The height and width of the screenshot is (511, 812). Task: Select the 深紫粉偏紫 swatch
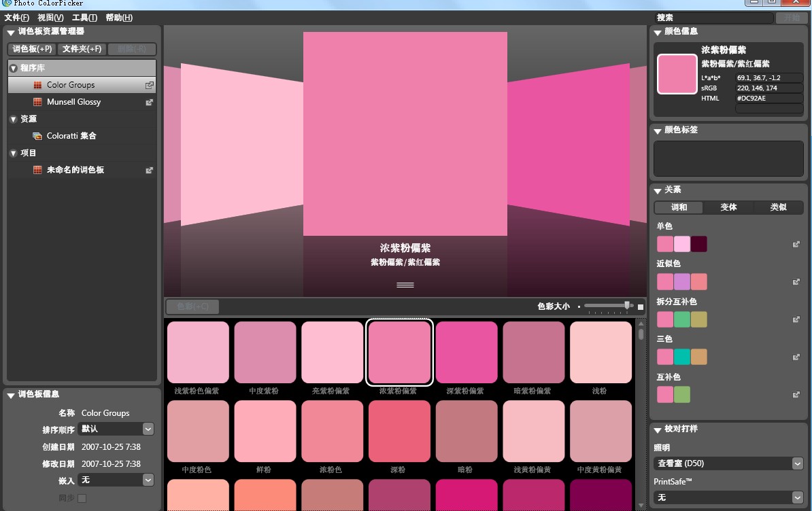coord(467,352)
